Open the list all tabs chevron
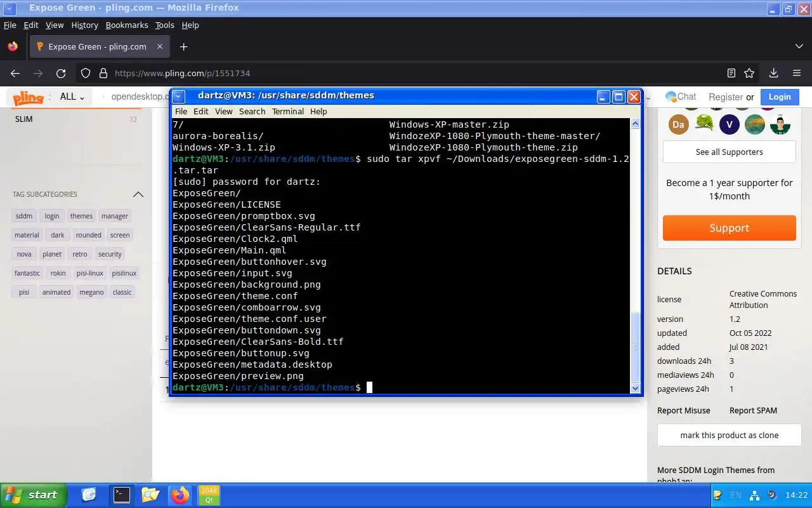The width and height of the screenshot is (812, 508). pos(799,46)
